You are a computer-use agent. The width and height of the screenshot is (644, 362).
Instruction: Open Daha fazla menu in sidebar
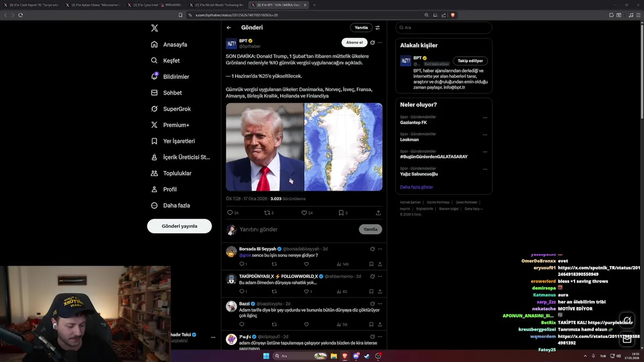tap(171, 205)
